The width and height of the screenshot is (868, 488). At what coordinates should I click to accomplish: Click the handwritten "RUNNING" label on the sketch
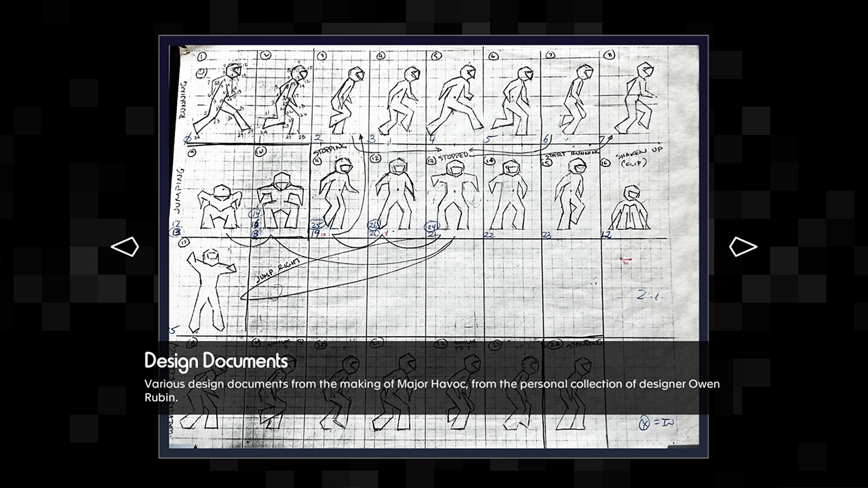coord(182,100)
